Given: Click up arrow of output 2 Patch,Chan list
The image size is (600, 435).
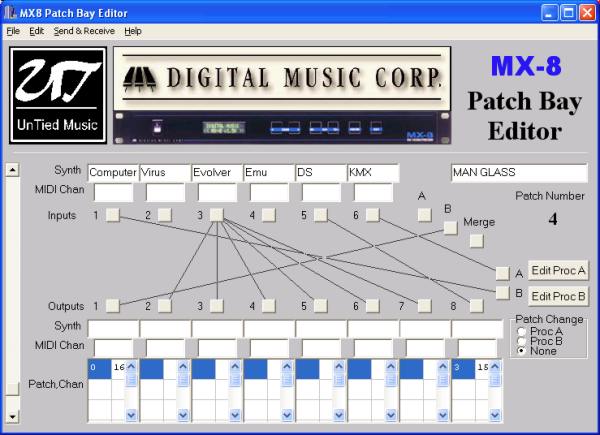Looking at the screenshot, I should coord(183,367).
